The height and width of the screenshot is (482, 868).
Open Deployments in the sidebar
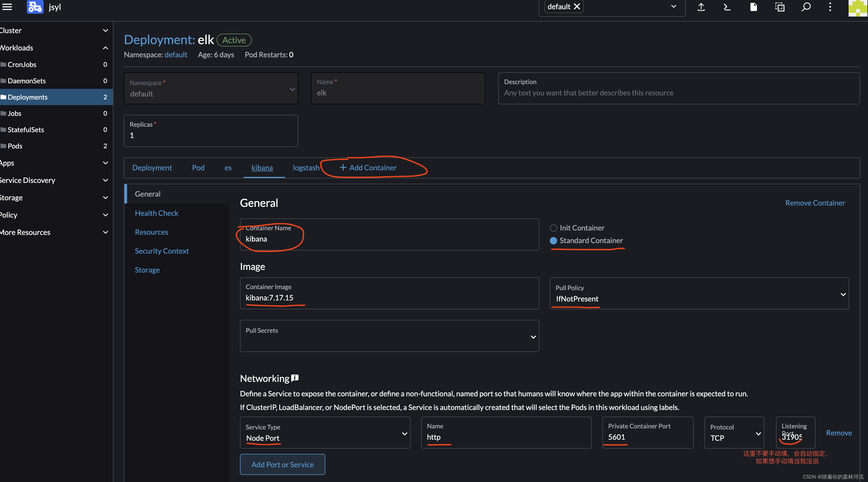coord(56,97)
